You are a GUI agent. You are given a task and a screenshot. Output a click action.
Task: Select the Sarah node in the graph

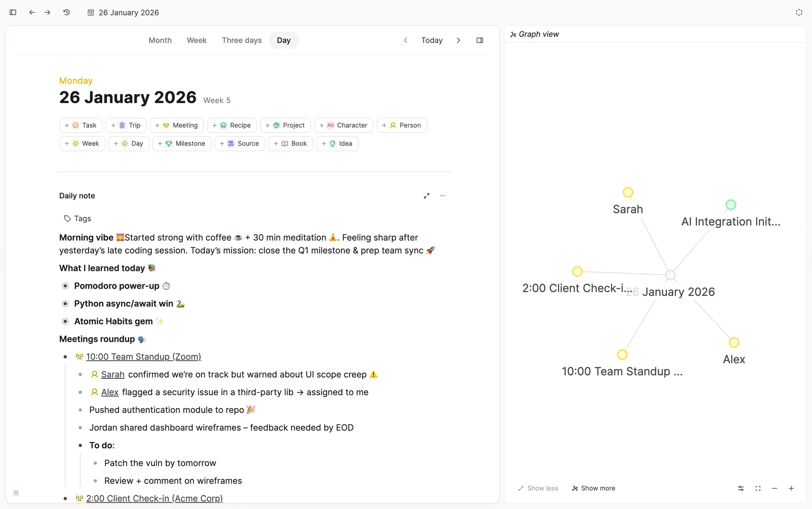pos(628,192)
